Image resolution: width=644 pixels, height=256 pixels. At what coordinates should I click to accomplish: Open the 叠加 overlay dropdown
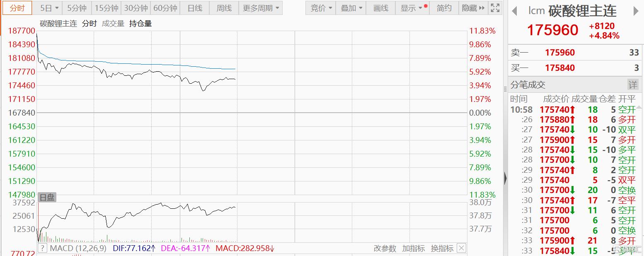tap(351, 8)
